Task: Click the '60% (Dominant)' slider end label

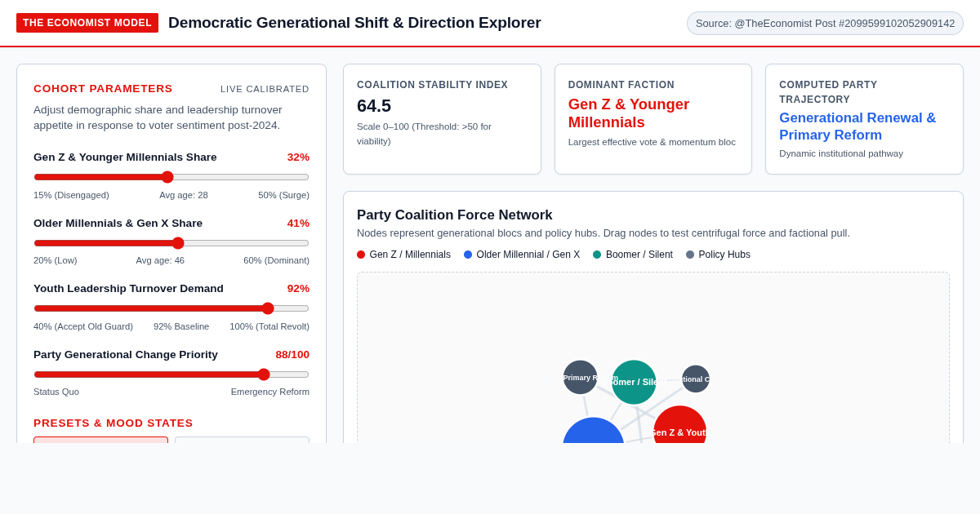Action: pos(276,260)
